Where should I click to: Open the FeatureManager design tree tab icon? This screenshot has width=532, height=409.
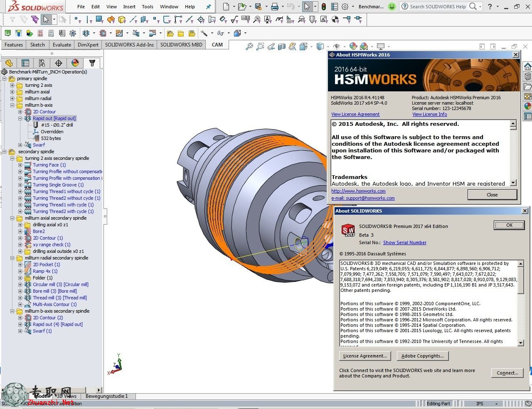(9, 63)
